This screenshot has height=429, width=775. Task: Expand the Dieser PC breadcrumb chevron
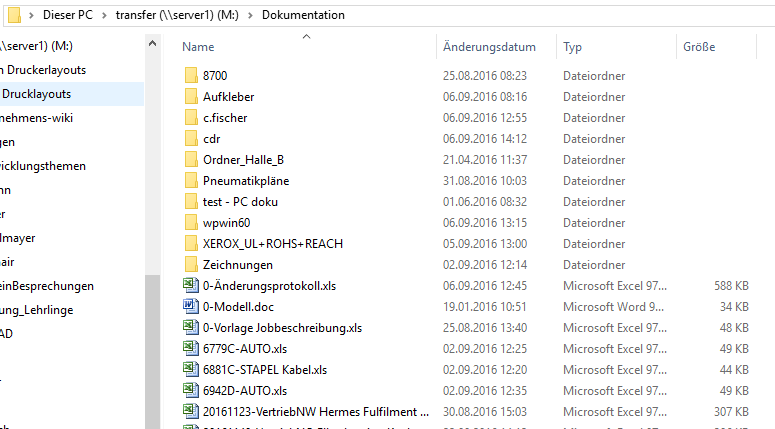pos(102,16)
